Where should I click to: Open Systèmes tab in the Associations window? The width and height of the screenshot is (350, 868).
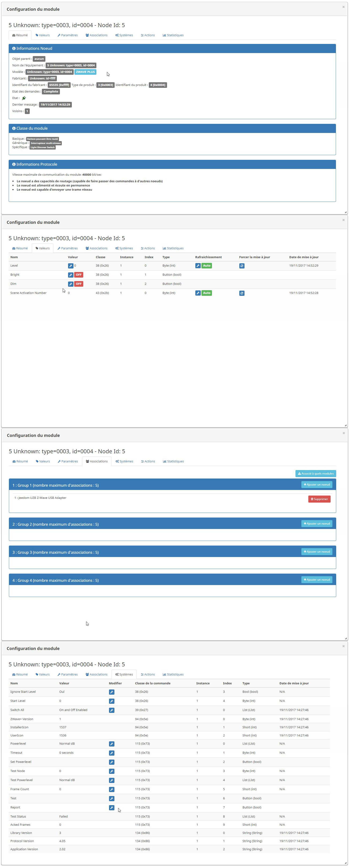(x=124, y=461)
